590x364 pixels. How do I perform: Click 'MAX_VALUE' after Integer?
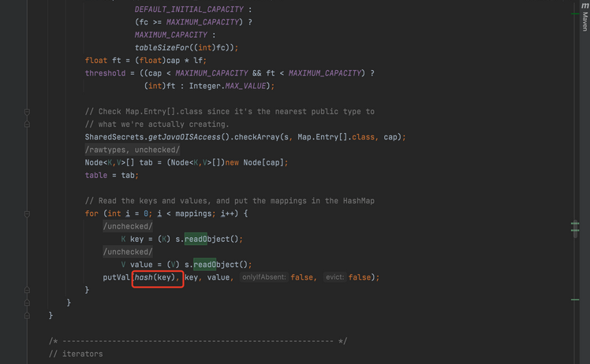(x=245, y=86)
